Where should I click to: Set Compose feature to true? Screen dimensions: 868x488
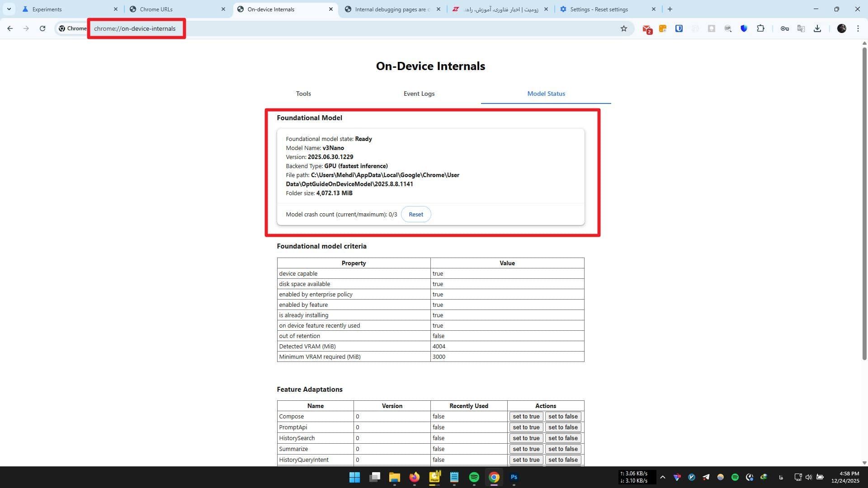tap(526, 417)
